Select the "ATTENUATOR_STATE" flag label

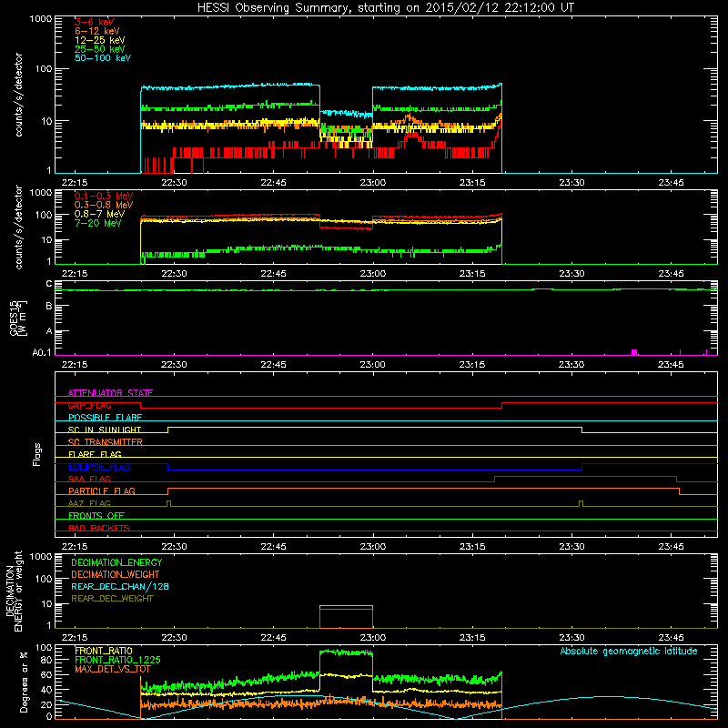110,393
